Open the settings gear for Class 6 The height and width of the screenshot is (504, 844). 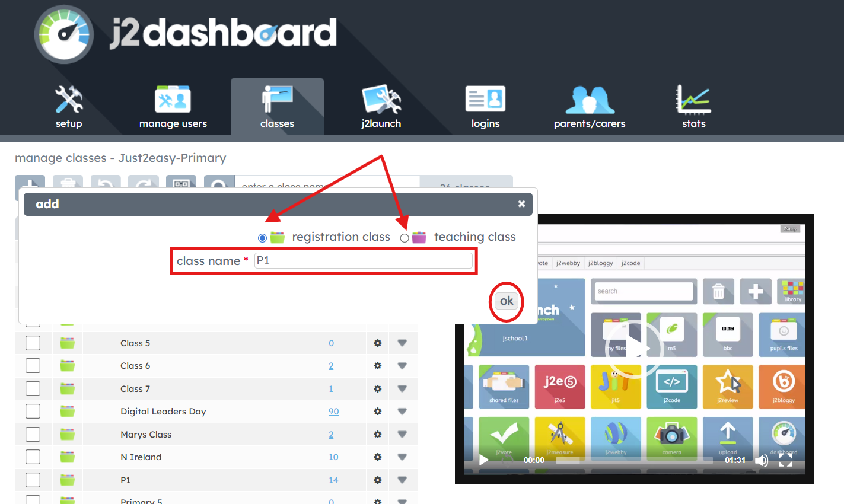377,366
